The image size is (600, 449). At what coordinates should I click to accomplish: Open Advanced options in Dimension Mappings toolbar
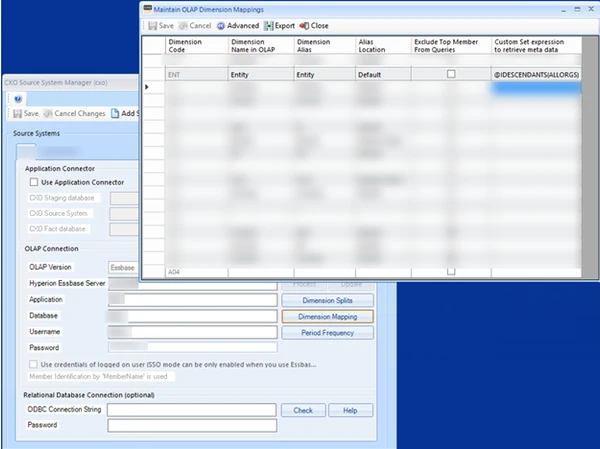pos(238,26)
